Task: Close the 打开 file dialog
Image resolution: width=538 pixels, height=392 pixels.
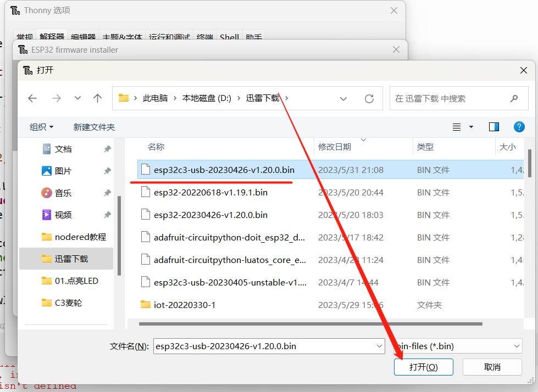Action: pos(524,71)
